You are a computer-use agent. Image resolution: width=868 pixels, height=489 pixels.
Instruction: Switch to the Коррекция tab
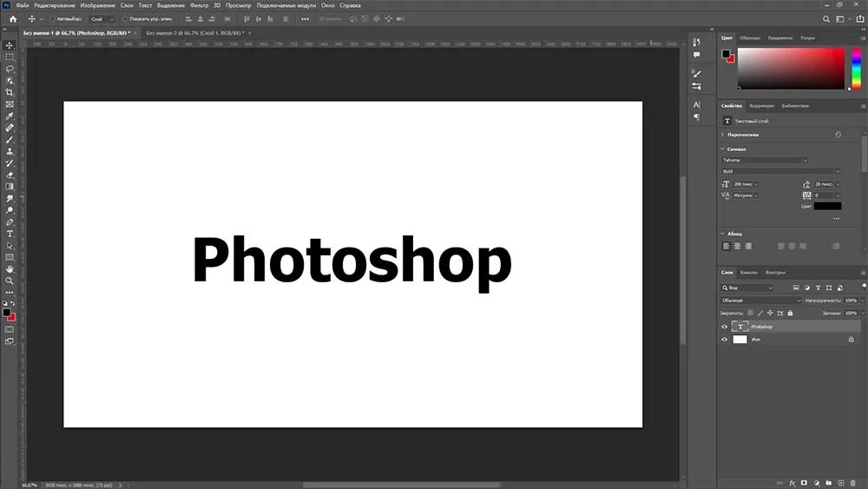762,106
